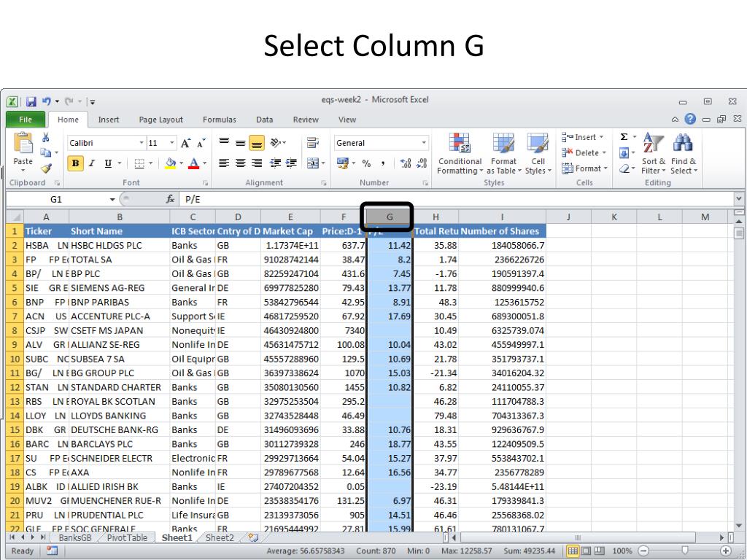Click the Middle Align icon

point(241,142)
